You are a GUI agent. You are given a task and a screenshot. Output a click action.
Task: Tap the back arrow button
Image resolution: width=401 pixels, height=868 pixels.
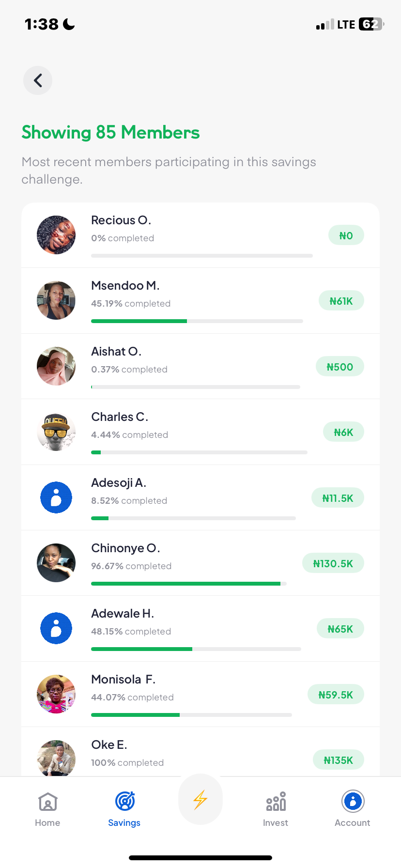pyautogui.click(x=38, y=80)
